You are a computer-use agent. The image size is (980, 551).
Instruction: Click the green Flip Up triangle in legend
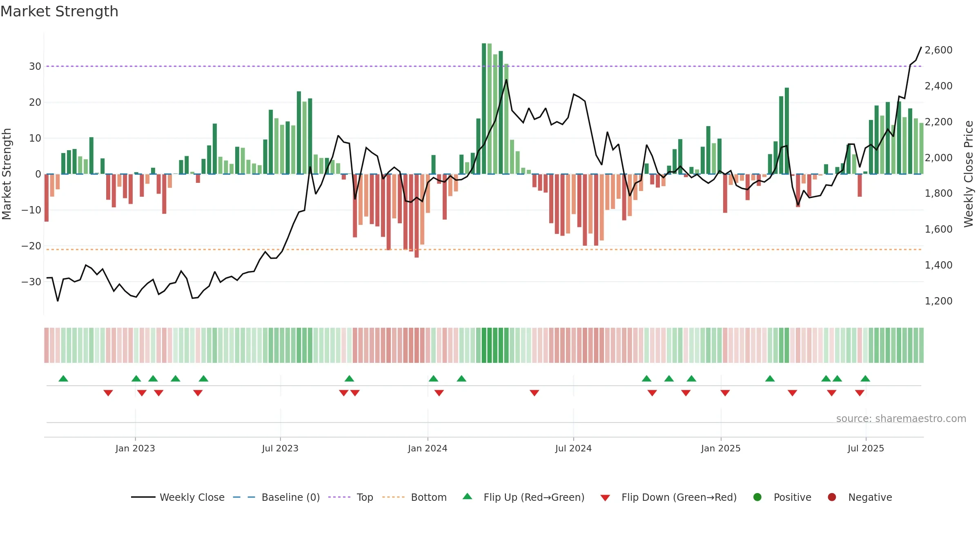pos(468,496)
